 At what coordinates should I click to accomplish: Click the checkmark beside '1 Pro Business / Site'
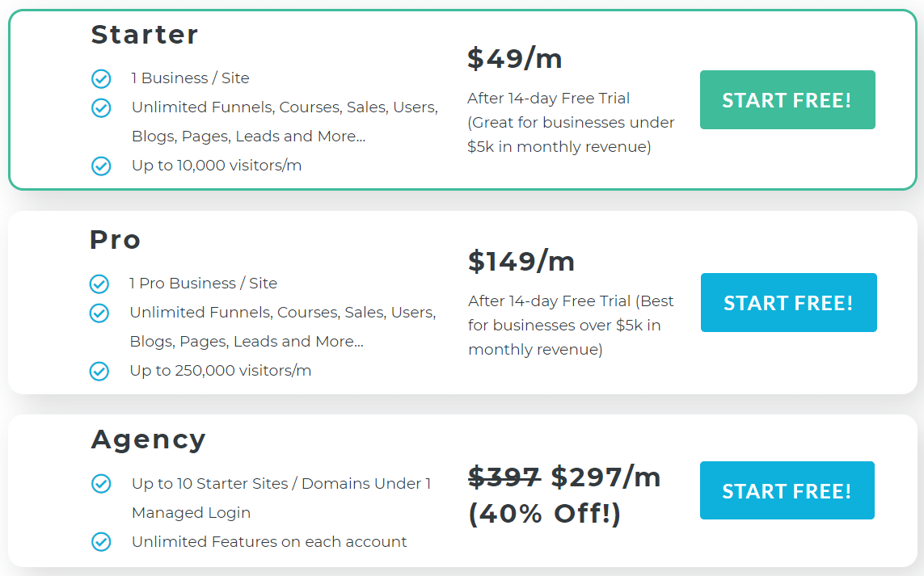[x=99, y=284]
